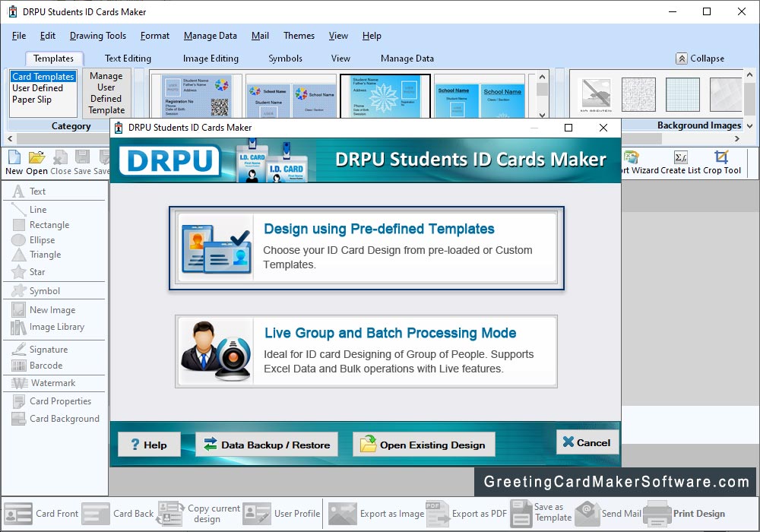Click the Open folder toolbar icon

tap(36, 163)
